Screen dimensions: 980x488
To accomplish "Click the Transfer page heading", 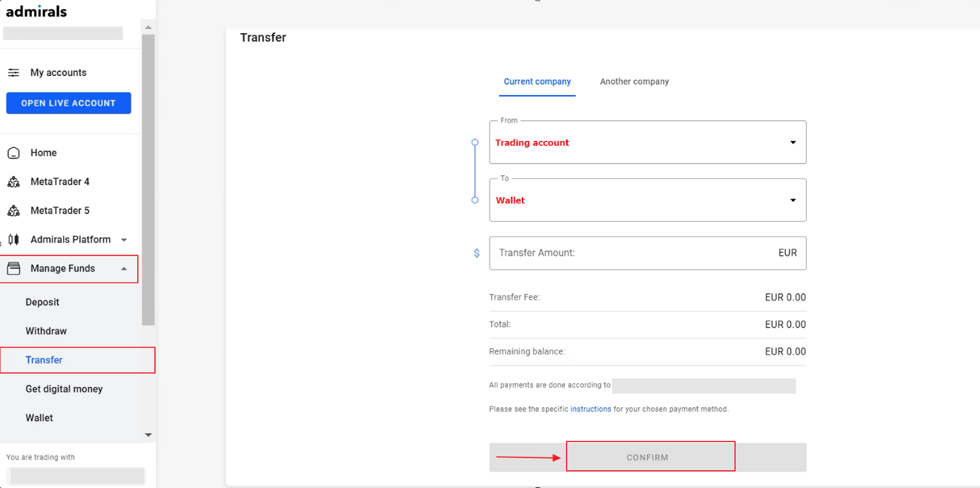I will [x=263, y=37].
